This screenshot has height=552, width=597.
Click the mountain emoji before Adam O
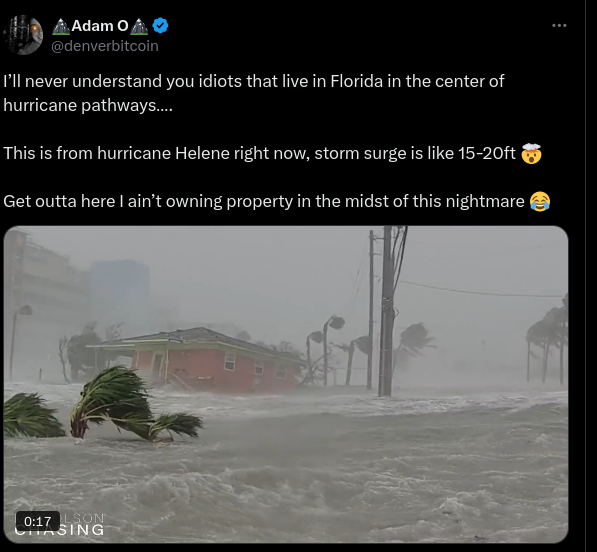61,26
